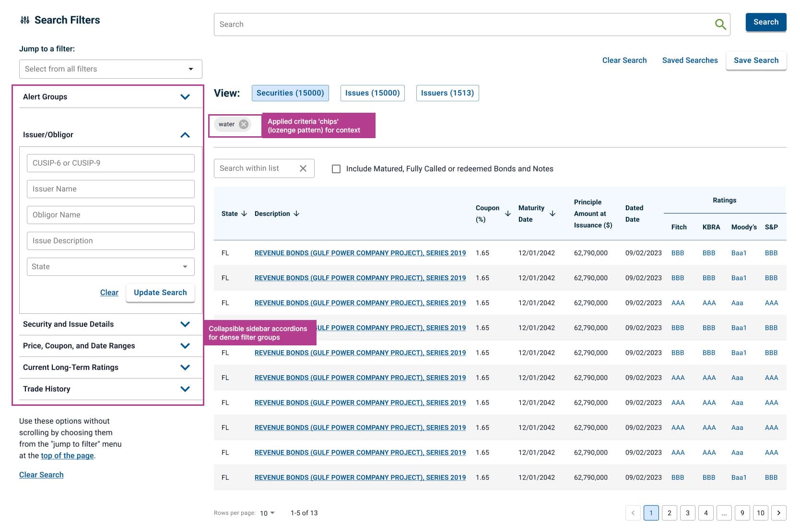Sort by Maturity Date column arrow
Image resolution: width=800 pixels, height=532 pixels.
553,213
